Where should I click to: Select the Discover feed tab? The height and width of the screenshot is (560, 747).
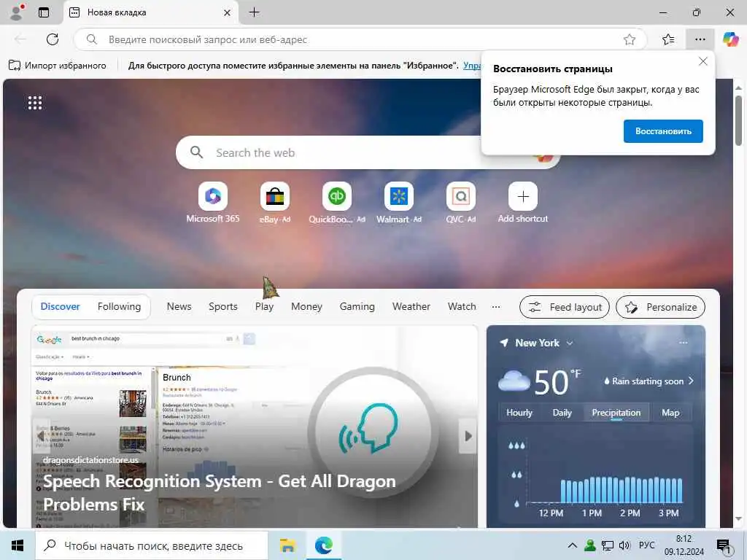[x=60, y=307]
